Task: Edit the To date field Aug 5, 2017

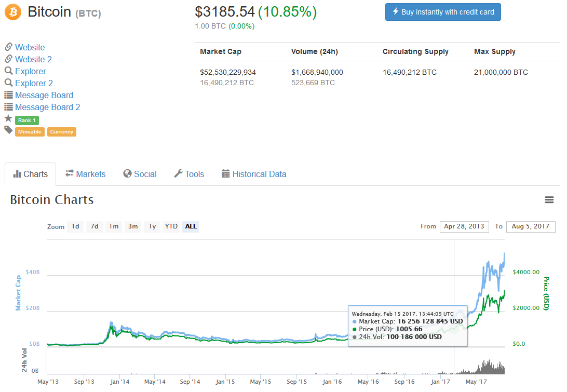Action: coord(531,226)
